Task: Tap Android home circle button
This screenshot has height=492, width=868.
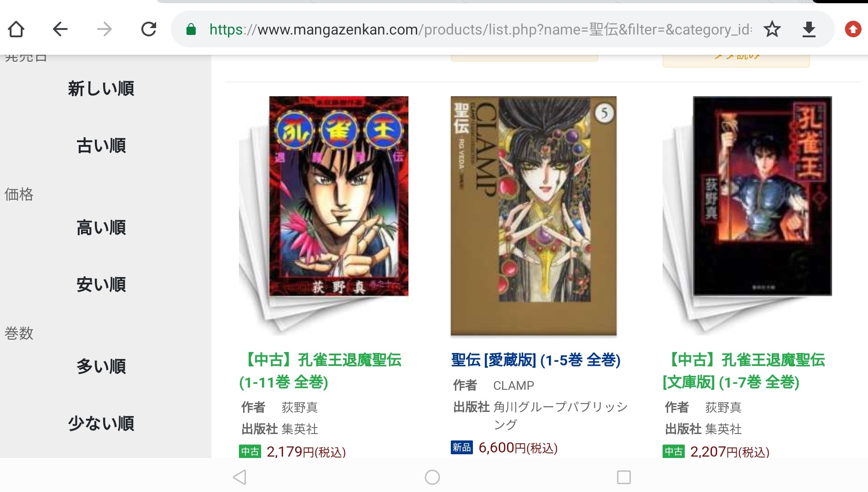Action: 432,477
